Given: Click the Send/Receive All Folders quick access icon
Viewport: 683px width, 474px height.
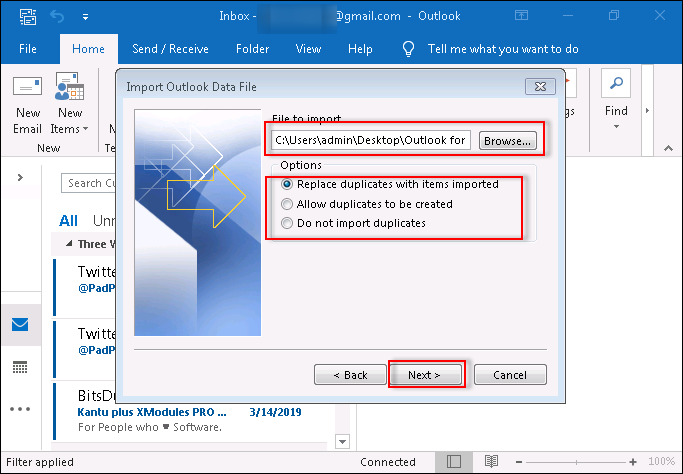Looking at the screenshot, I should [x=28, y=17].
